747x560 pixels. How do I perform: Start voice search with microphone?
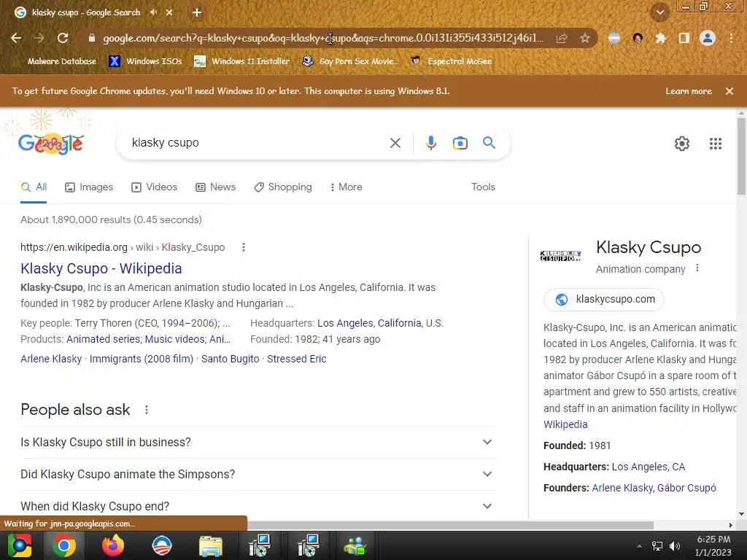pyautogui.click(x=430, y=143)
